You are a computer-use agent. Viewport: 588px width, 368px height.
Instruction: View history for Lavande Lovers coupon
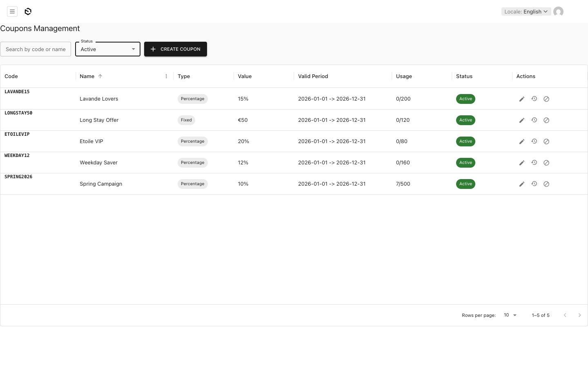534,99
